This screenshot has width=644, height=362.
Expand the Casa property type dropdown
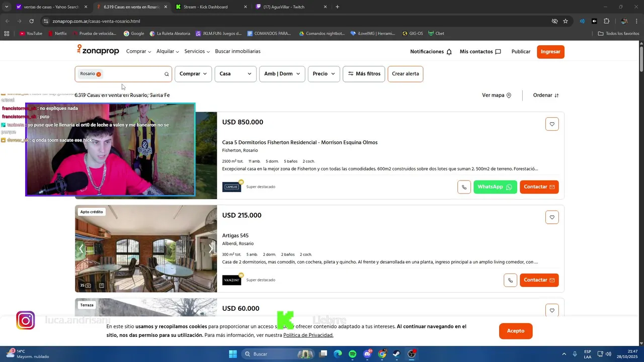pos(235,74)
